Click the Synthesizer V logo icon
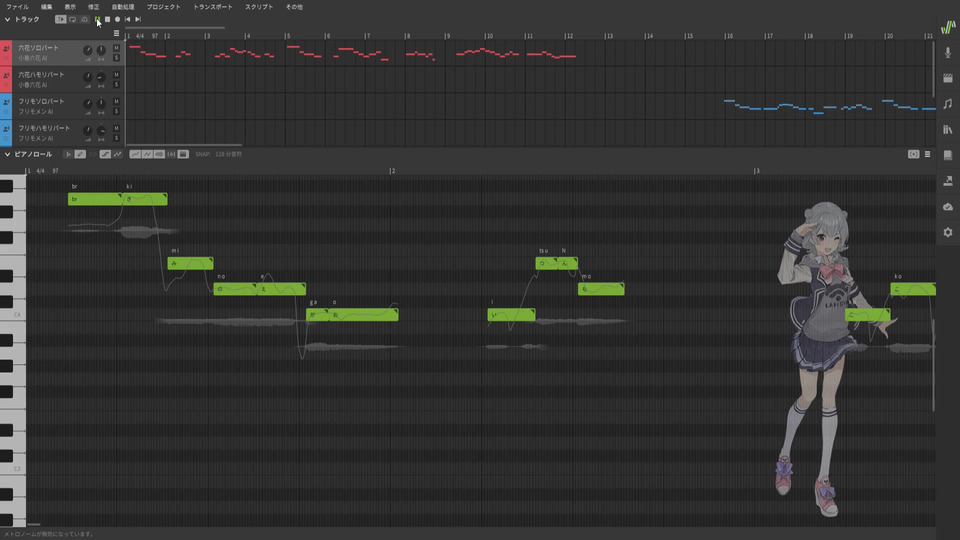Screen dimensions: 960x540 click(x=948, y=27)
